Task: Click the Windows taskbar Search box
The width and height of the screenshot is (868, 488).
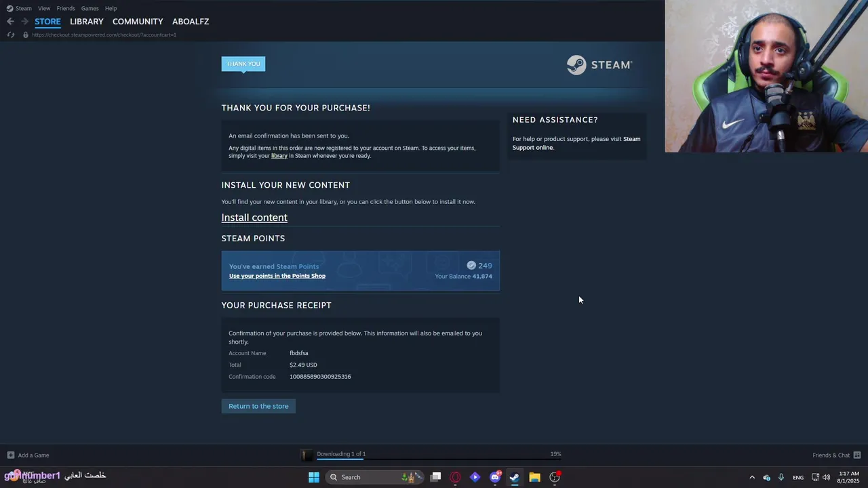Action: pyautogui.click(x=374, y=477)
